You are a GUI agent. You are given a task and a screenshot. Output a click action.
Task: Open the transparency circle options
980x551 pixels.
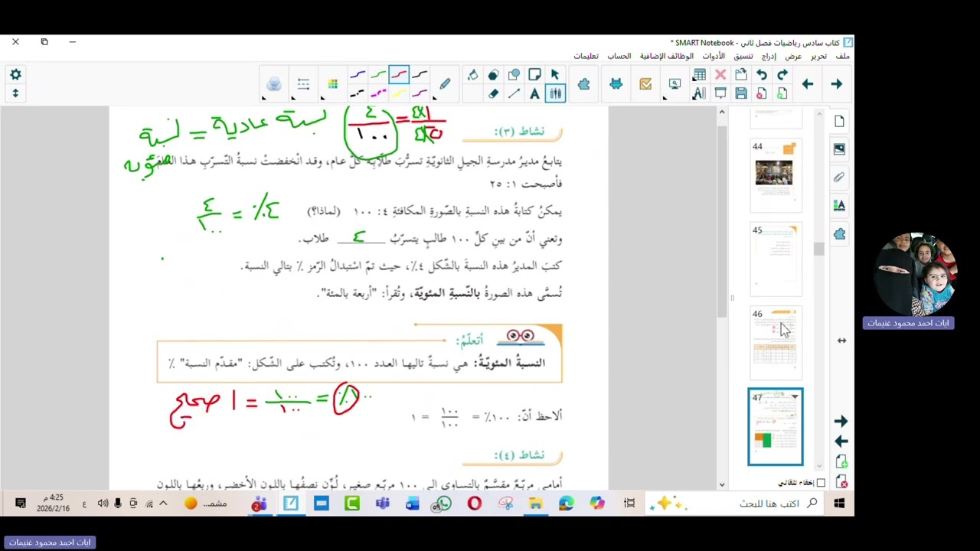pyautogui.click(x=273, y=84)
